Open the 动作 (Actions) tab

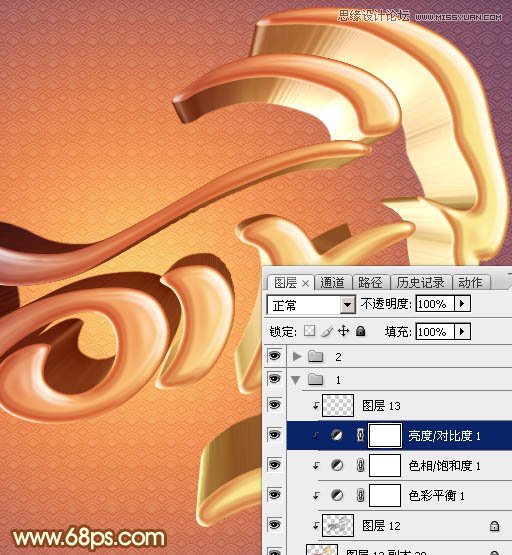[x=470, y=282]
